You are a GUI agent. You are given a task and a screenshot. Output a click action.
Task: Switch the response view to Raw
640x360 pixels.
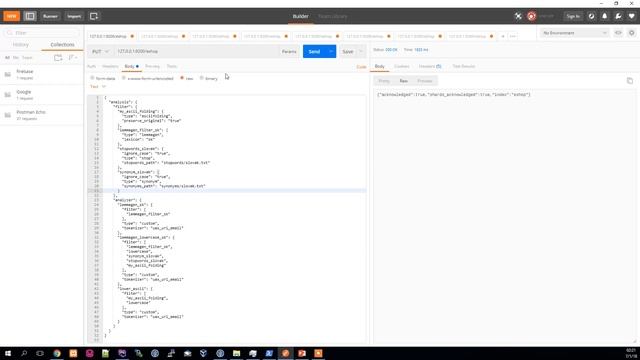[x=403, y=81]
